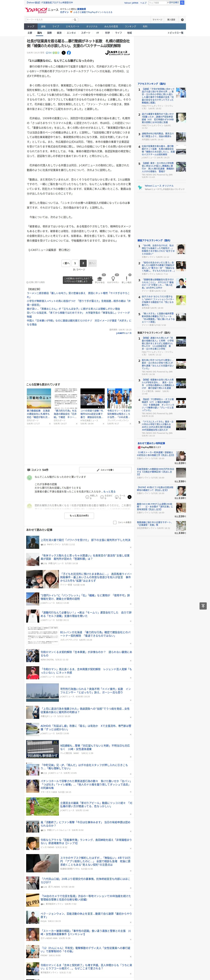Screen dimensions: 210x980
Task: Click the コメントを書く button
Action: [x=105, y=470]
